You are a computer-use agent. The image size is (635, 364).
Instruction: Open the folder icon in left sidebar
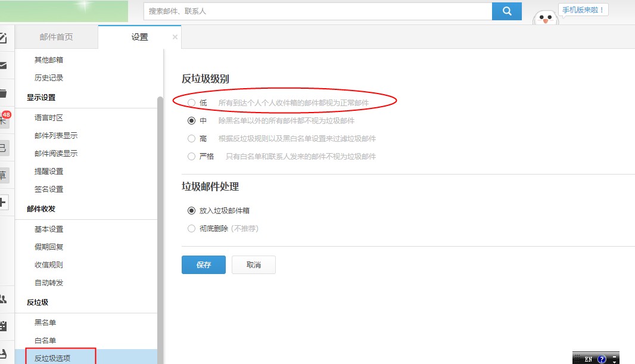click(x=3, y=93)
